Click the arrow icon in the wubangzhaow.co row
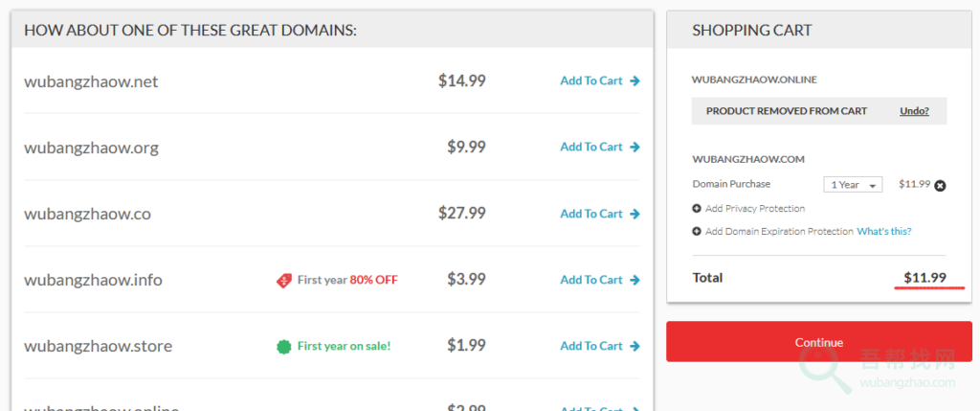 coord(635,214)
